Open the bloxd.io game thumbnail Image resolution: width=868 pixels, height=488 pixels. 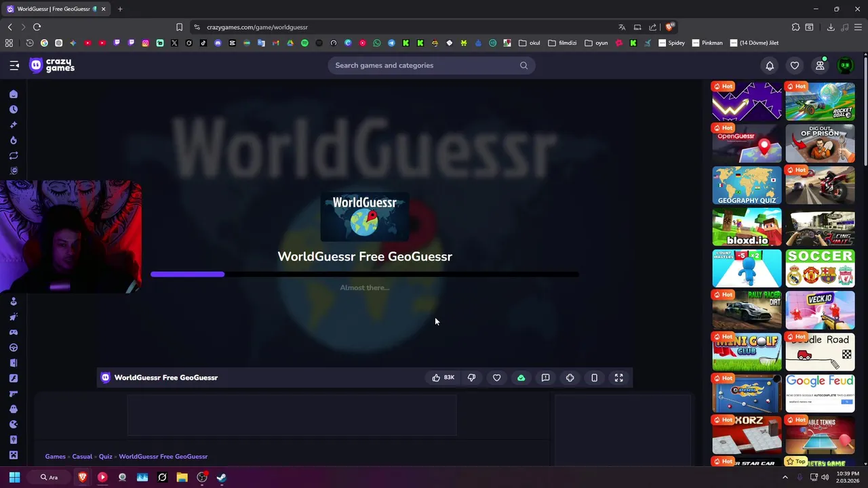pos(747,227)
